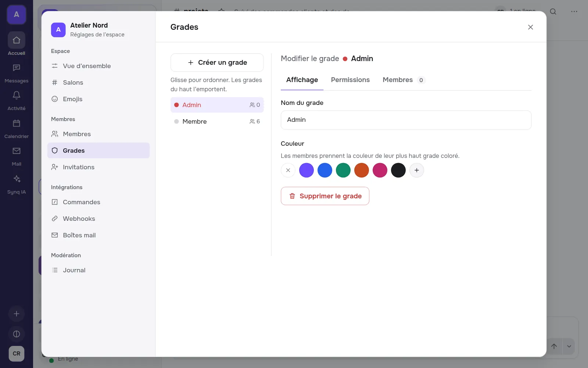
Task: Click send arrow button in background chat
Action: coord(554,346)
